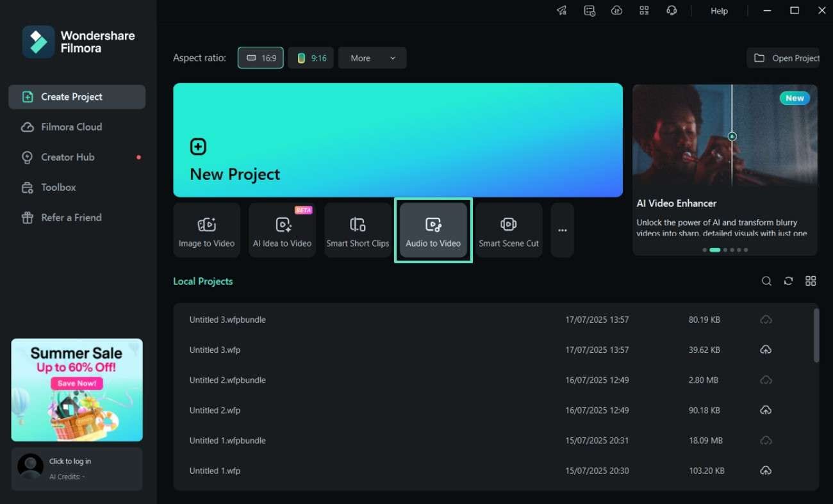
Task: Expand the More aspect ratio dropdown
Action: tap(372, 58)
